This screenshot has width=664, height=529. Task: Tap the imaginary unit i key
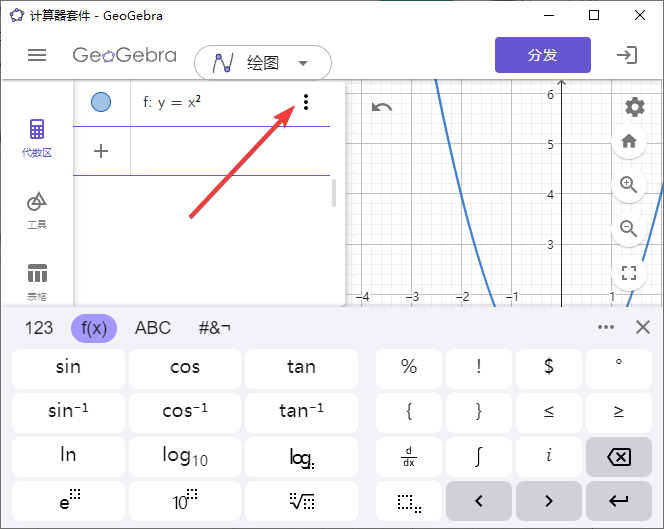point(548,456)
